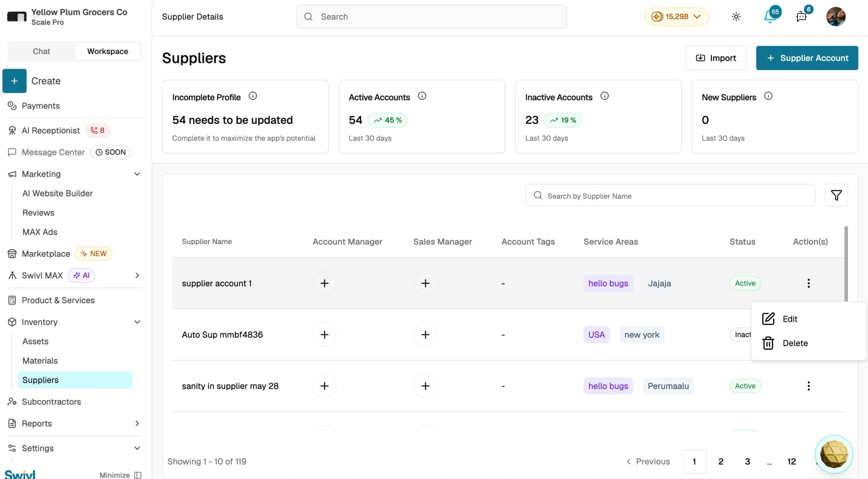Viewport: 868px width, 479px height.
Task: Open the filter funnel icon
Action: tap(836, 195)
